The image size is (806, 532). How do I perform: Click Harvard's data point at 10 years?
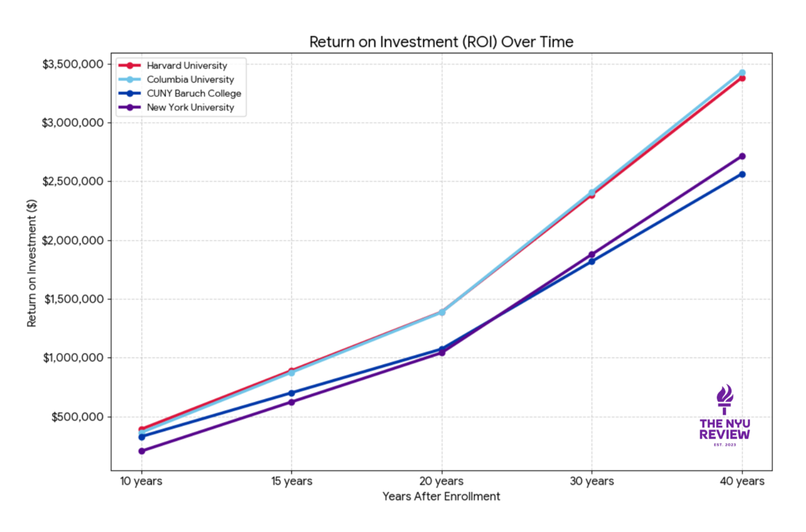click(x=142, y=429)
